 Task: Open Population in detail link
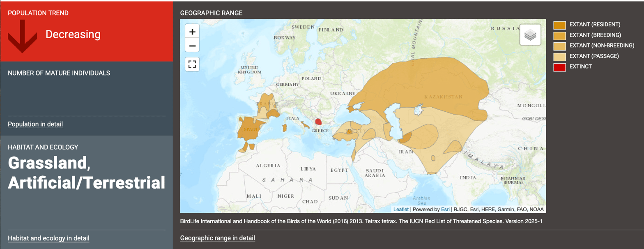click(35, 124)
